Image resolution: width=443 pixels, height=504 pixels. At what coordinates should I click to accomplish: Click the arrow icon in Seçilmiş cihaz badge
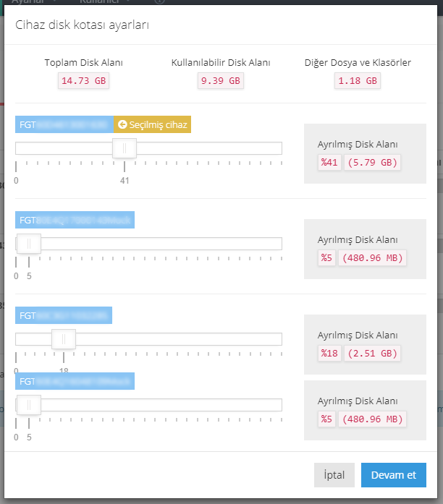[x=122, y=125]
